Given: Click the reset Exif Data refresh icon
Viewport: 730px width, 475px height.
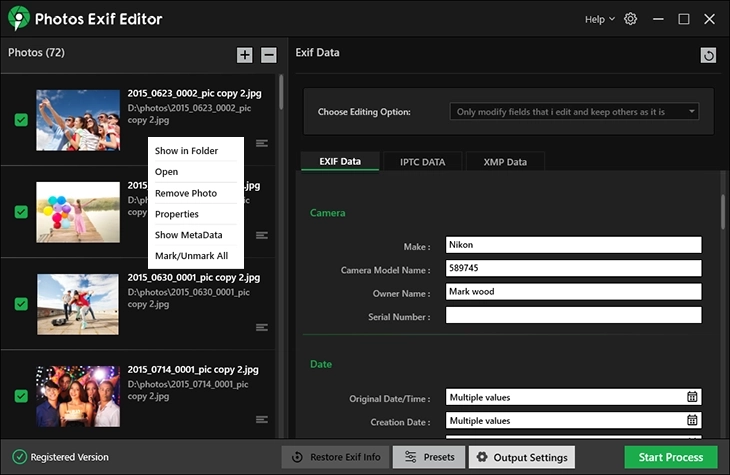Looking at the screenshot, I should click(709, 55).
